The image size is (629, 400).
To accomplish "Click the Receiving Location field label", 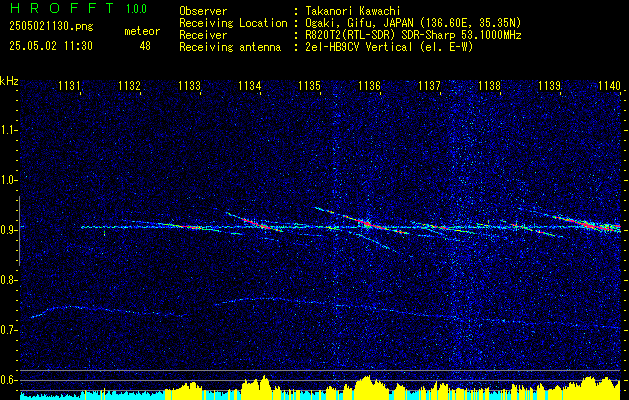I will coord(233,23).
